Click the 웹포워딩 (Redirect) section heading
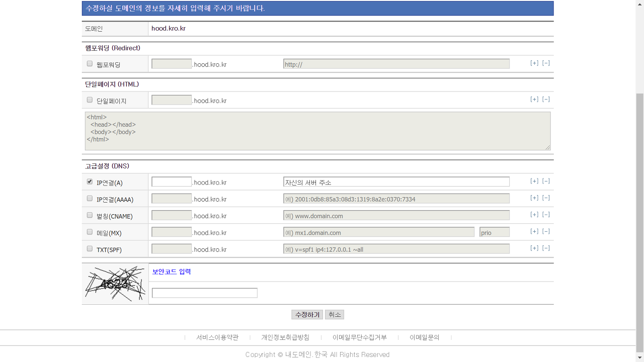The height and width of the screenshot is (362, 644). pos(113,48)
